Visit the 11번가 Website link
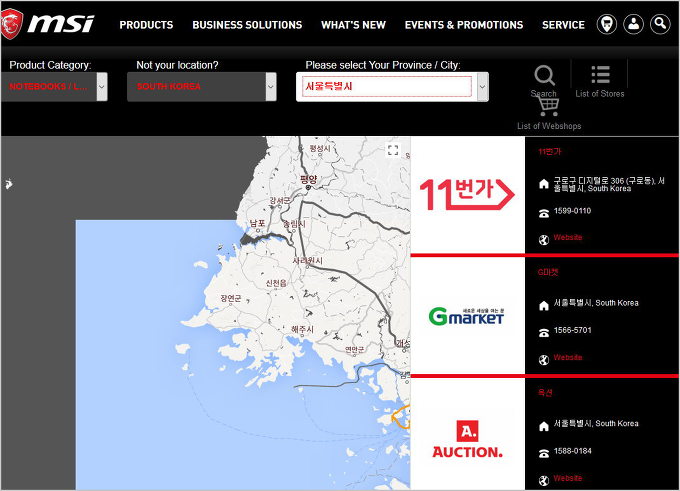Viewport: 680px width, 491px height. (x=567, y=238)
